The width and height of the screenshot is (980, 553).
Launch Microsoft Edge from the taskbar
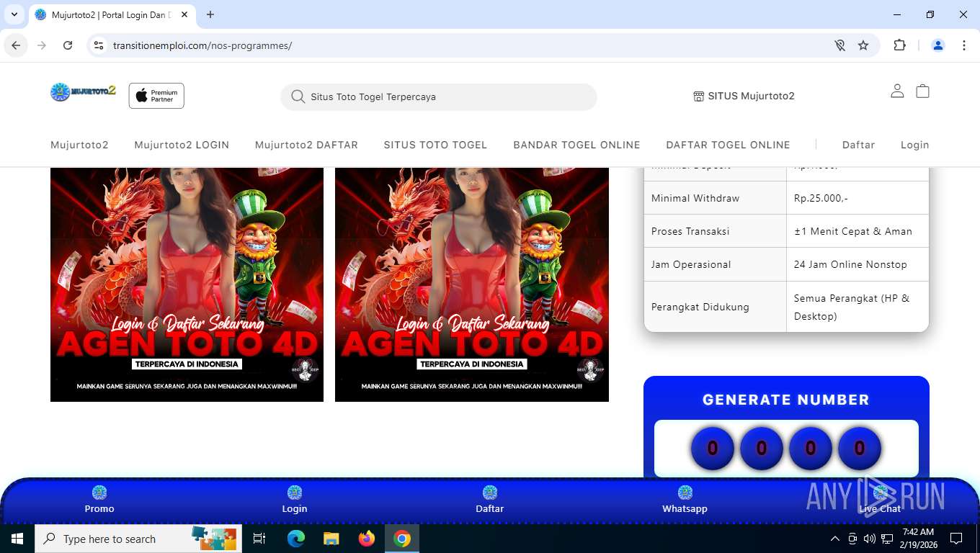295,539
